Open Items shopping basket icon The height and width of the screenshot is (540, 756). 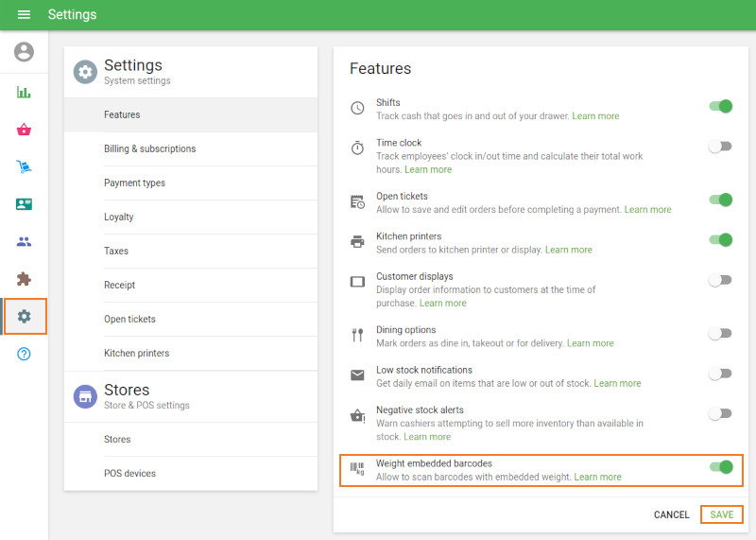pos(24,130)
